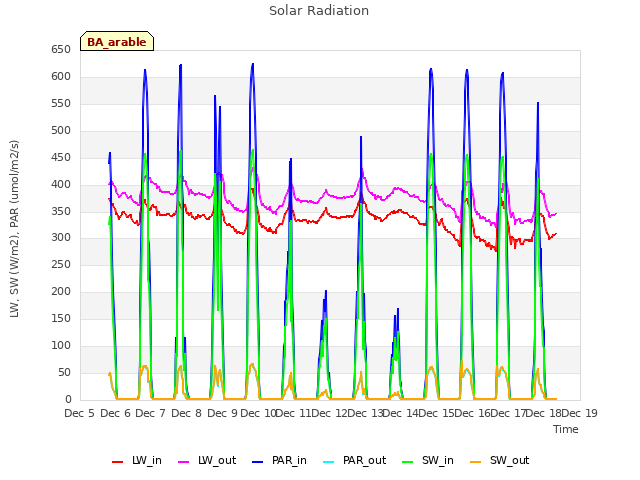Screen dimensions: 640x480
Task: Click the Dec 6 x-axis tick label
Action: (116, 413)
